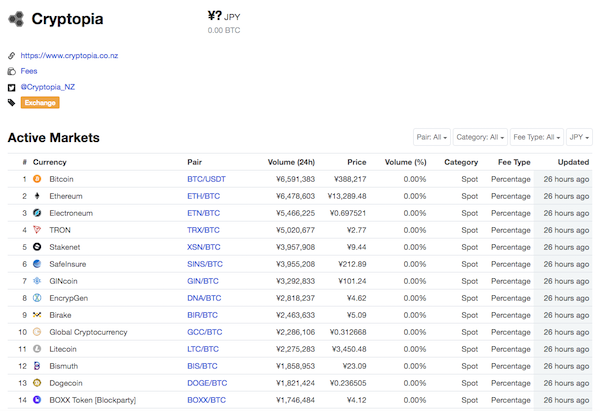Screen dimensions: 600x411
Task: Click the 0.00 BTC total volume text
Action: [224, 30]
